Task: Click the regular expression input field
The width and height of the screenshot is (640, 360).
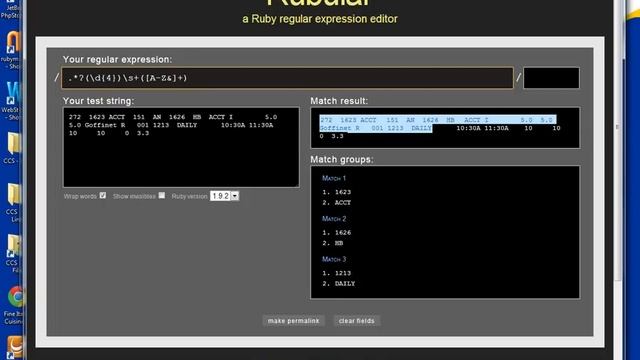Action: pyautogui.click(x=287, y=78)
